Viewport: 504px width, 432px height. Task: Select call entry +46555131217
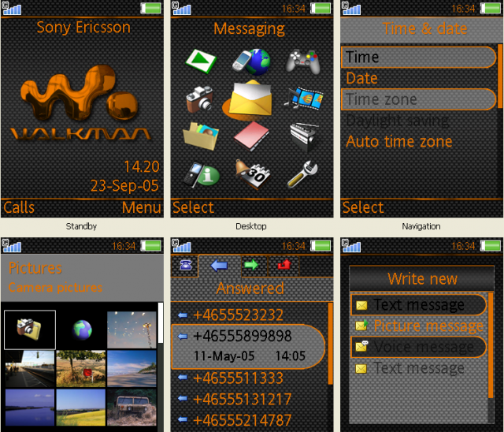(249, 399)
